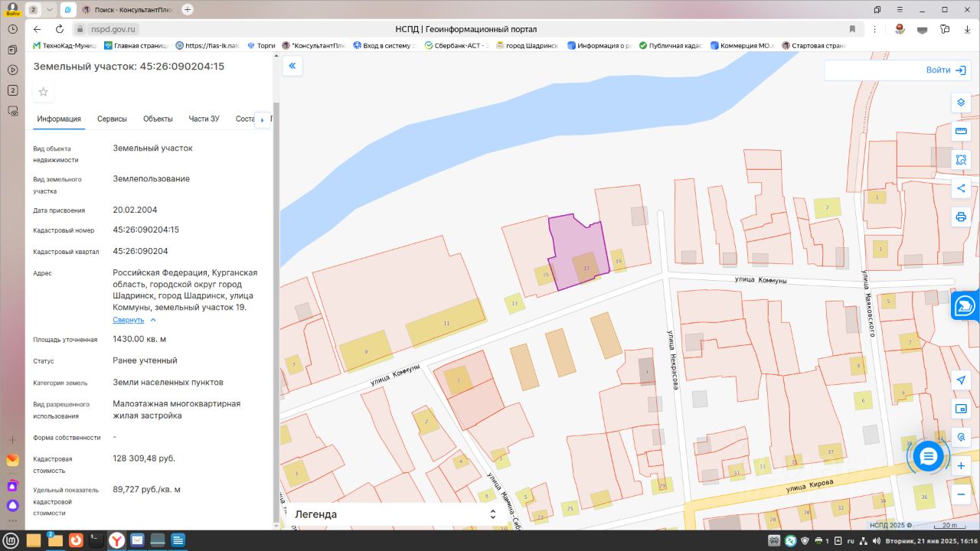Zoom out on the map

961,494
